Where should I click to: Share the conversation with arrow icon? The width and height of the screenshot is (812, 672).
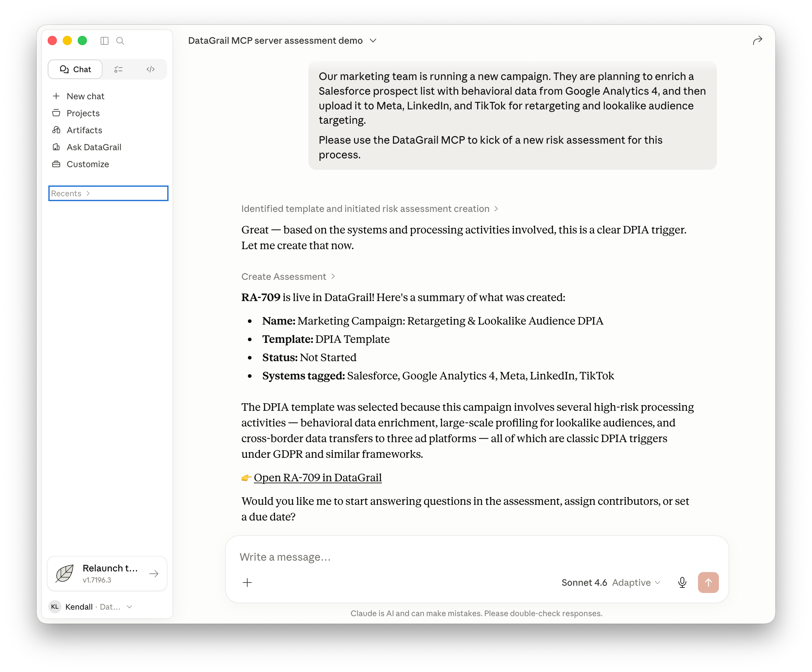pos(757,40)
